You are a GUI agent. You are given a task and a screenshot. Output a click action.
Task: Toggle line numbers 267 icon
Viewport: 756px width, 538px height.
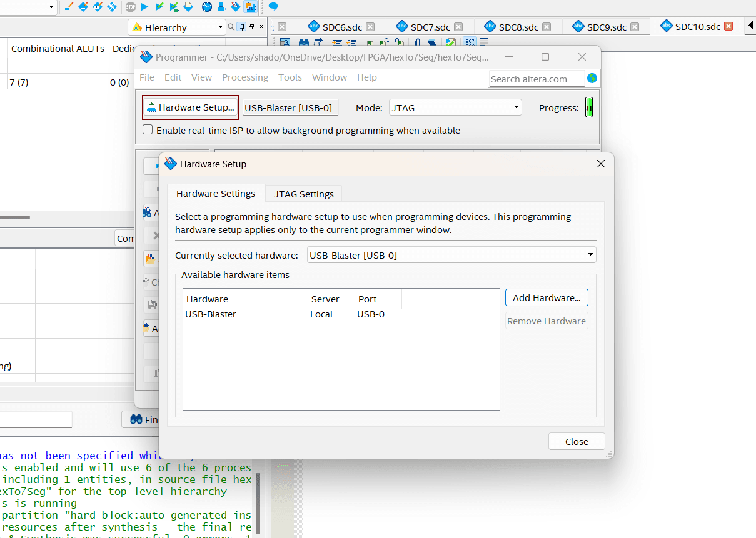(x=470, y=42)
